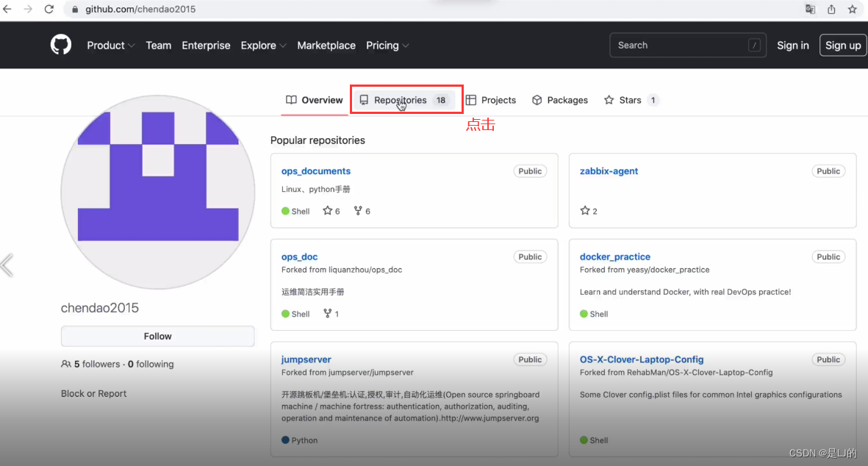868x466 pixels.
Task: Open jumpserver/jumpserver fork source
Action: point(371,373)
